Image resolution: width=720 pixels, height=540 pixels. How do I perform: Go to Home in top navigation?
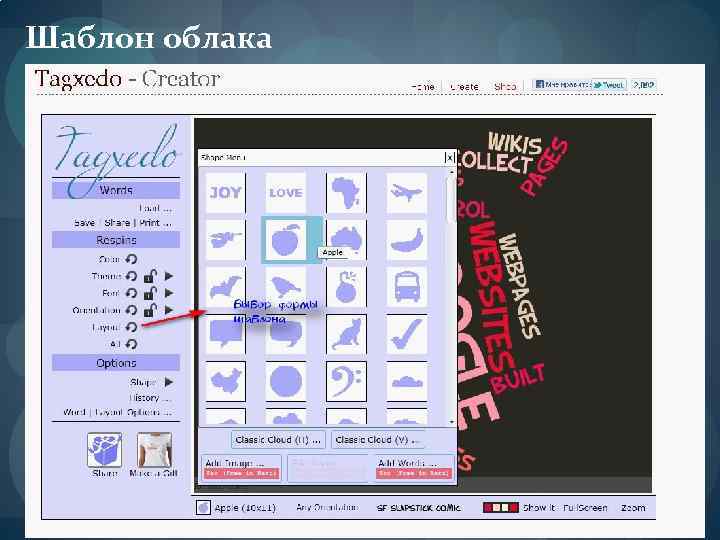(423, 86)
